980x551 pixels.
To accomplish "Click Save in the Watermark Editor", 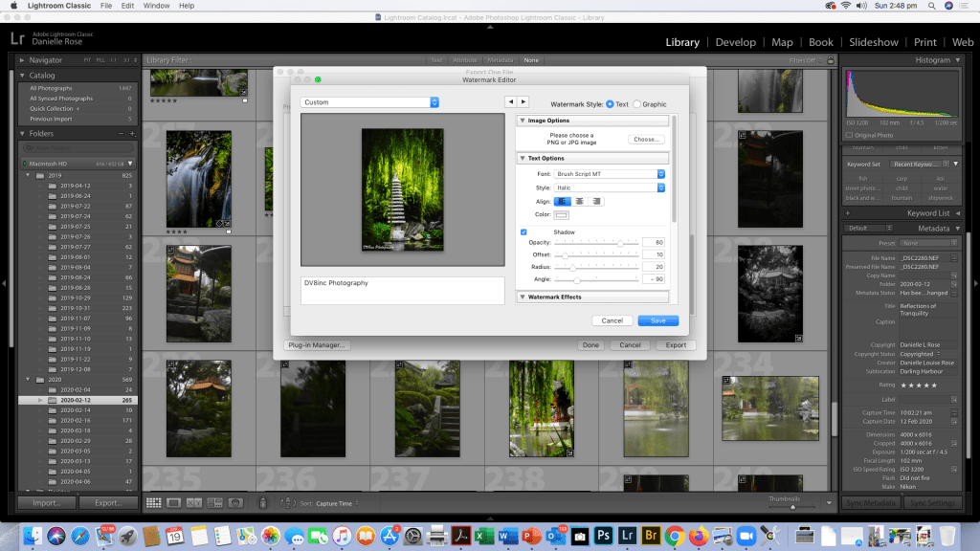I will (x=657, y=320).
